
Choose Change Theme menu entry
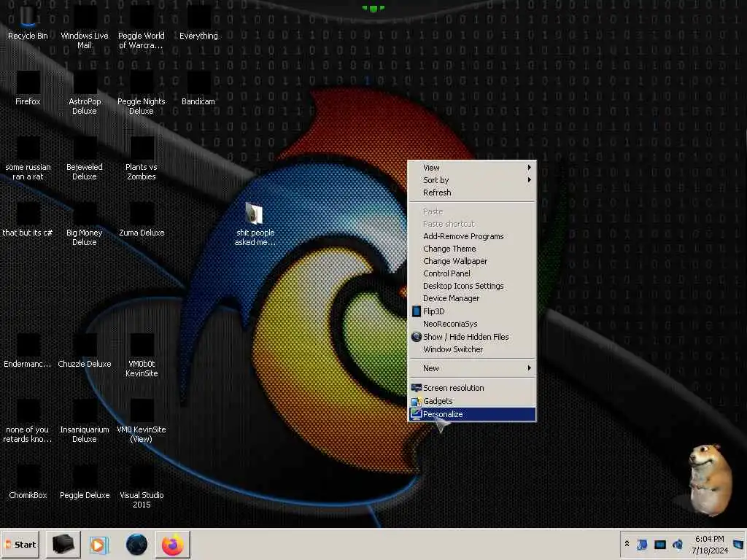tap(472, 249)
